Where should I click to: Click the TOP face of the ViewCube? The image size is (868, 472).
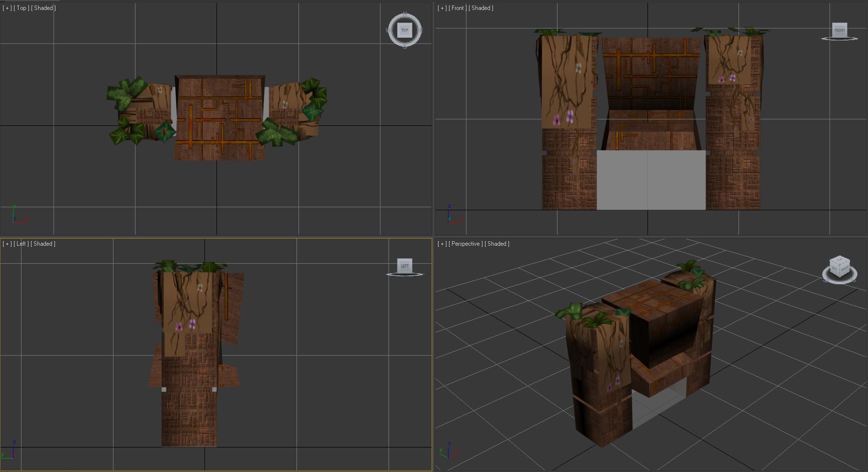tap(404, 30)
